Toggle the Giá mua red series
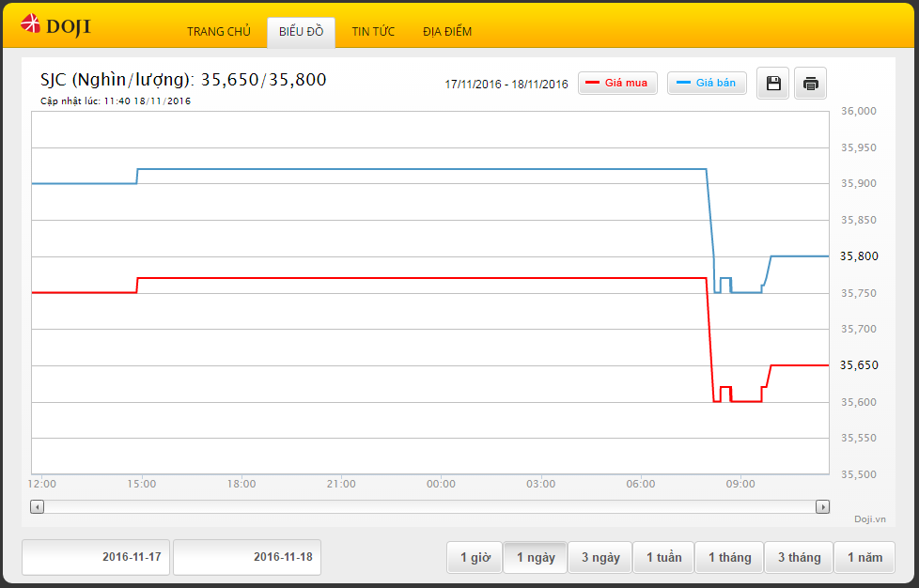This screenshot has height=588, width=919. pyautogui.click(x=617, y=84)
